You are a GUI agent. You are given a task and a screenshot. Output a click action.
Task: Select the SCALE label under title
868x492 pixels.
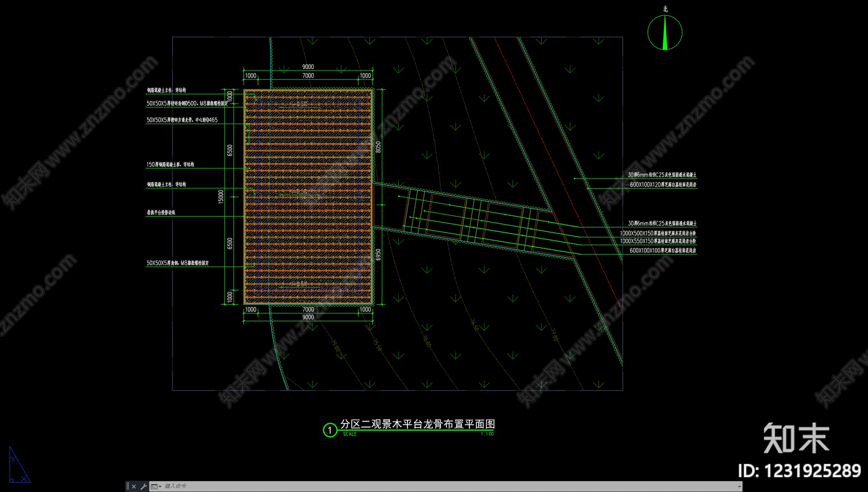pyautogui.click(x=350, y=434)
